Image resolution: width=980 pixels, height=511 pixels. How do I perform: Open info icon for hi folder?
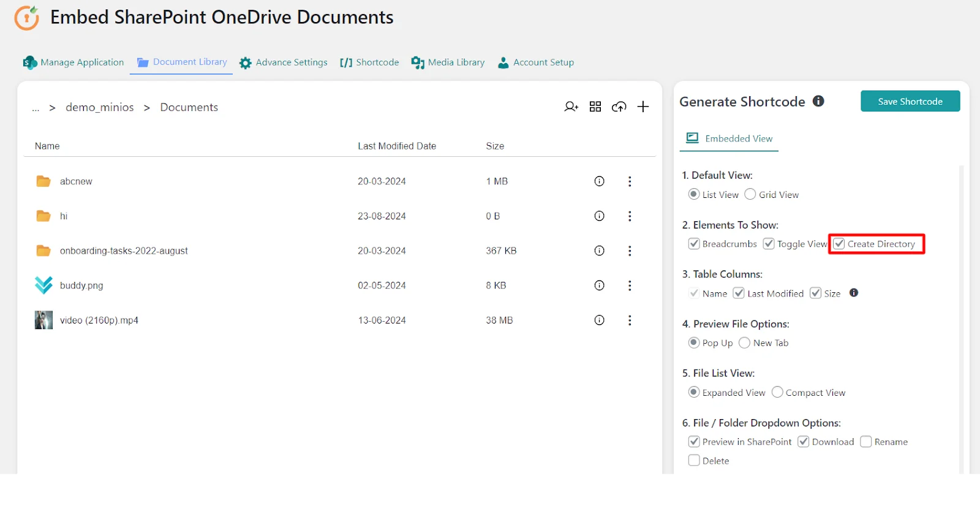click(x=600, y=216)
